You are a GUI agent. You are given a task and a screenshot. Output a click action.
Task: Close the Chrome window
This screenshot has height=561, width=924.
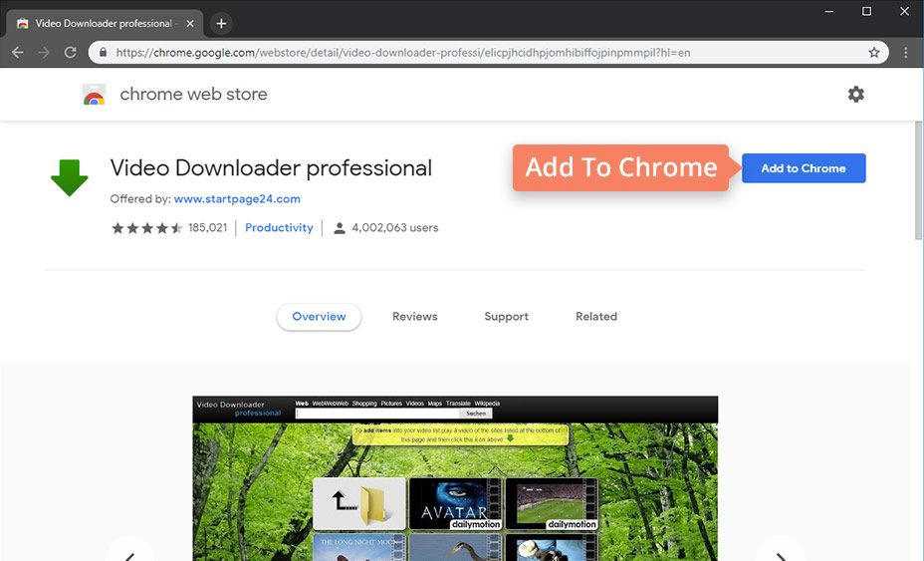pos(904,11)
